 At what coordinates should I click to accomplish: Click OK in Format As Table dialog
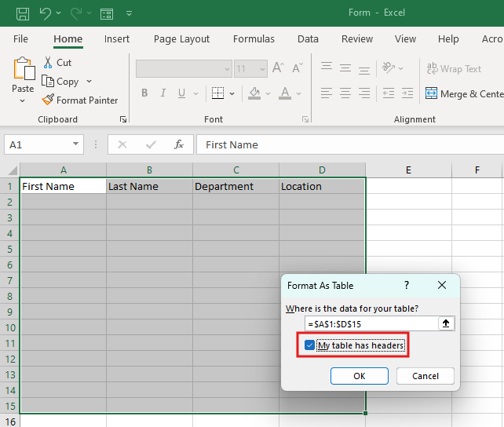click(x=359, y=376)
